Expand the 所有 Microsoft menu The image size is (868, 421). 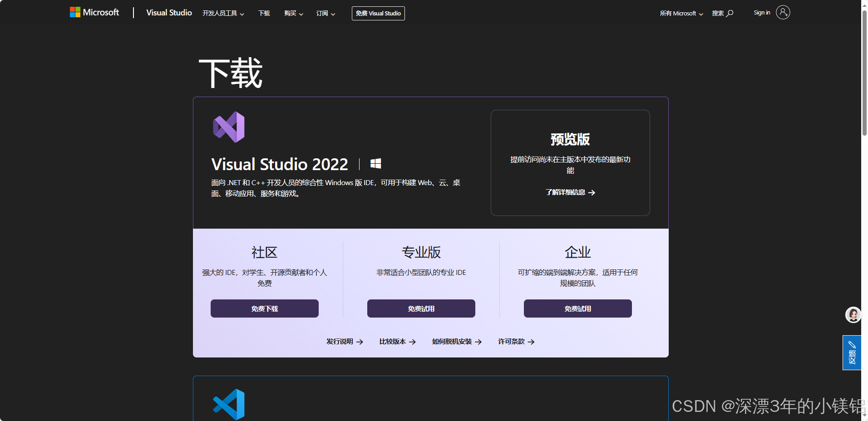(x=681, y=14)
